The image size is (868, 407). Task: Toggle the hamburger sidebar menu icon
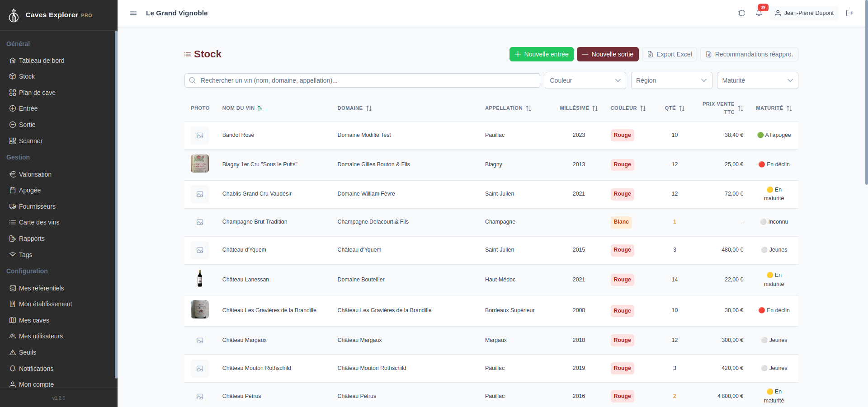click(133, 13)
